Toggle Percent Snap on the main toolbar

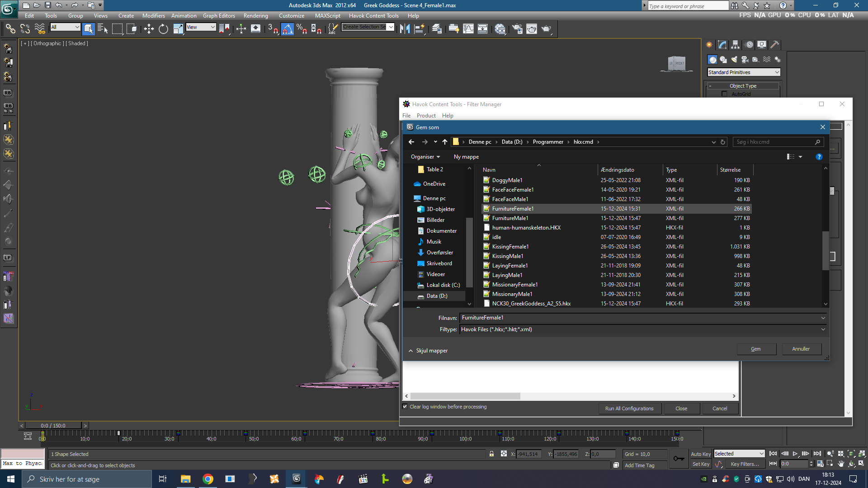click(x=302, y=29)
